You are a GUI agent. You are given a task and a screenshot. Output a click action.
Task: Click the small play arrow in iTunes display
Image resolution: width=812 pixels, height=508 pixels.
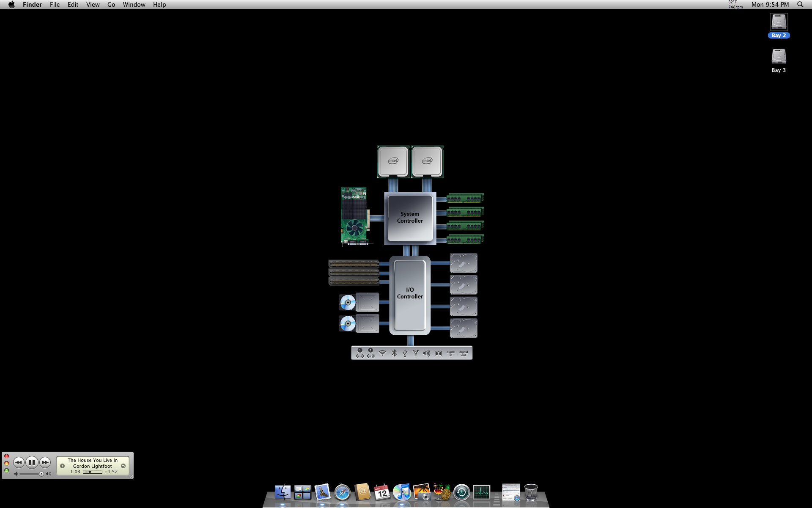click(x=62, y=466)
